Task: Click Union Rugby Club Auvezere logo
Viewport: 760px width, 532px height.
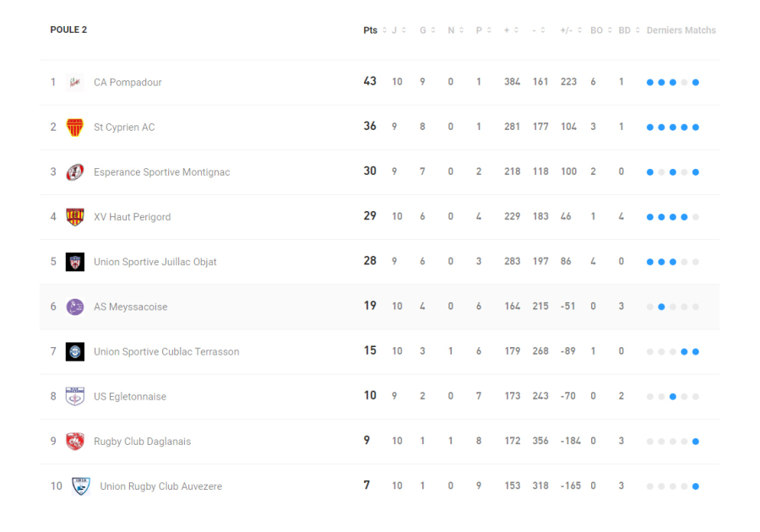Action: 81,486
